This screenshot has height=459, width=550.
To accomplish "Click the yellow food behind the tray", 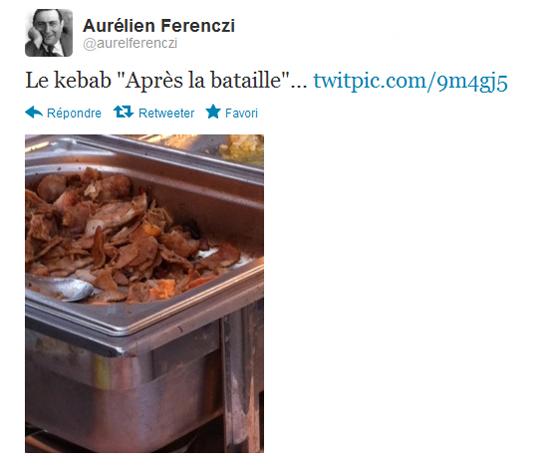I will coord(242,149).
